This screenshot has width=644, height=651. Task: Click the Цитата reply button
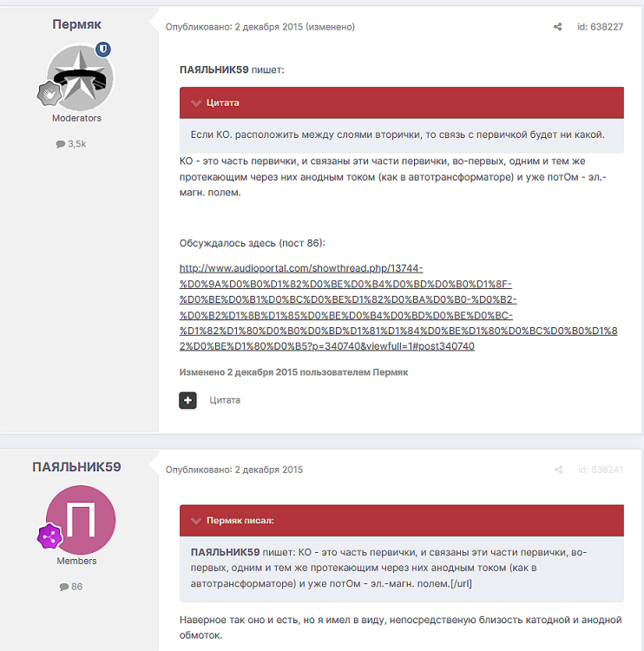point(225,400)
